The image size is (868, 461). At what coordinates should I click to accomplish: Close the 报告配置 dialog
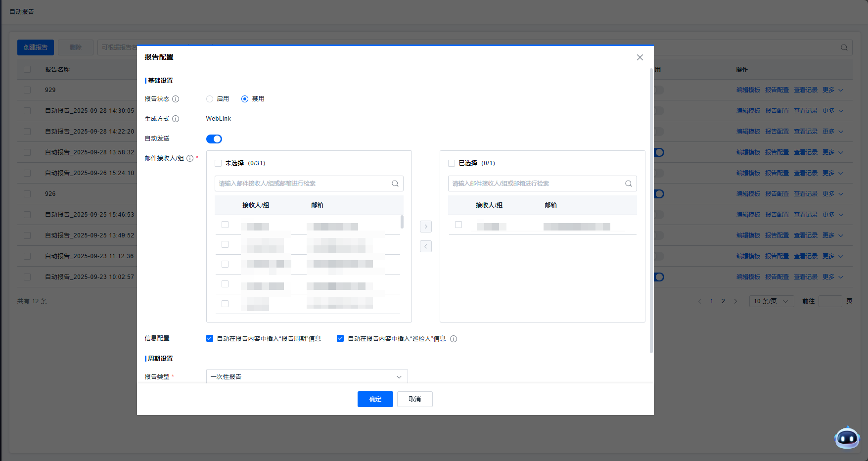[x=640, y=57]
